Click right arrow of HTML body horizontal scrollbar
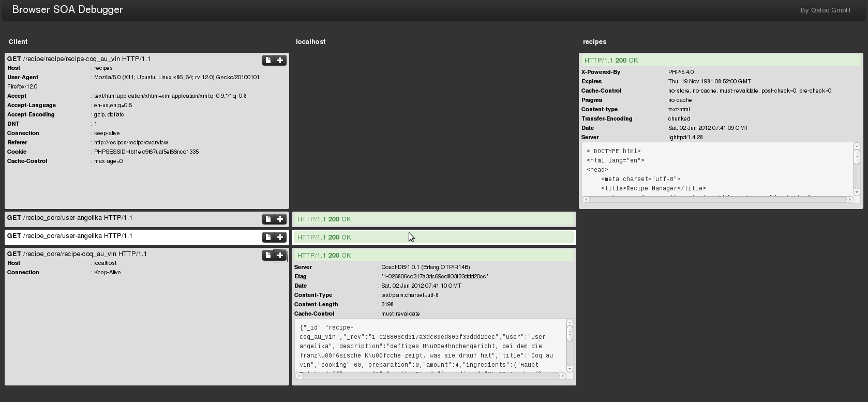868x402 pixels. click(850, 199)
